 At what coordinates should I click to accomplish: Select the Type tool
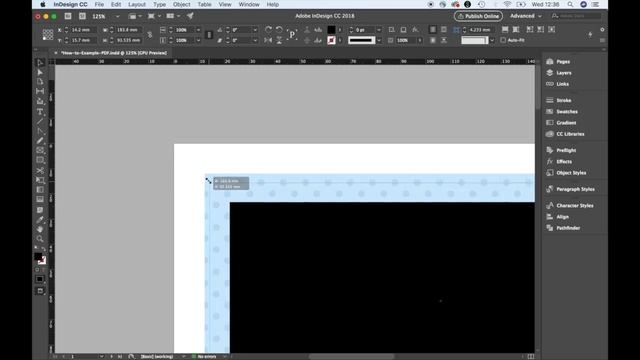[40, 111]
